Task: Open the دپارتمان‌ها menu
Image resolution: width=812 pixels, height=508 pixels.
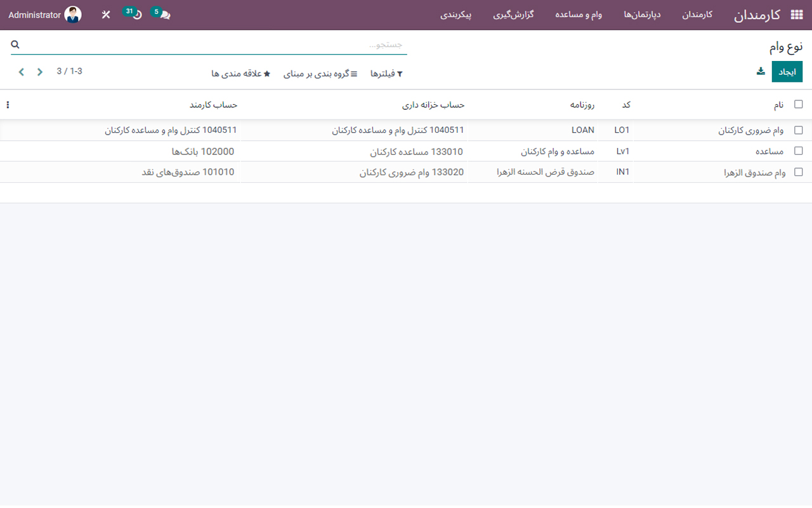Action: pyautogui.click(x=642, y=14)
